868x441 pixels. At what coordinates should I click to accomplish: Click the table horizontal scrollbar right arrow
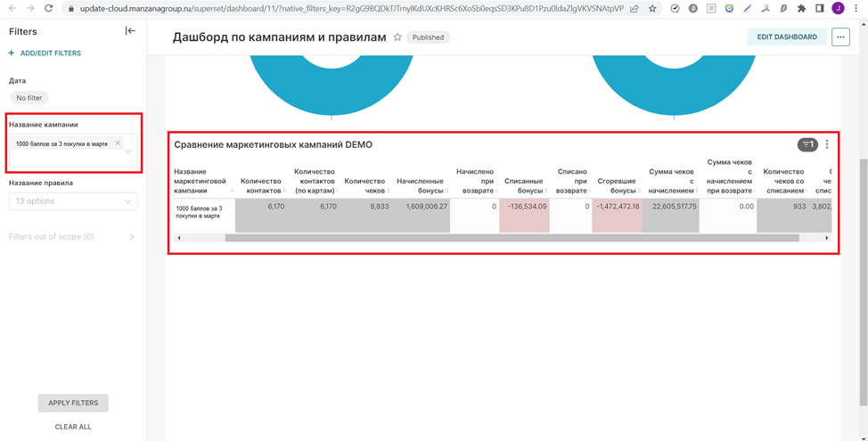coord(826,238)
